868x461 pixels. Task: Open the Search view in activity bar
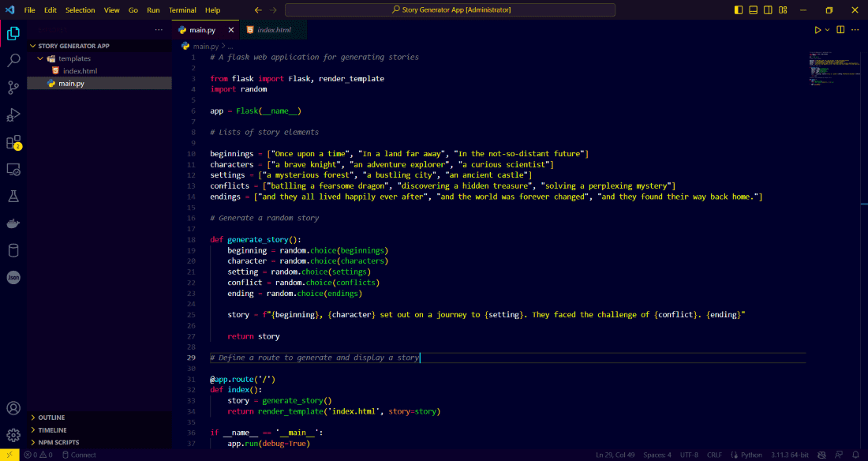(13, 60)
